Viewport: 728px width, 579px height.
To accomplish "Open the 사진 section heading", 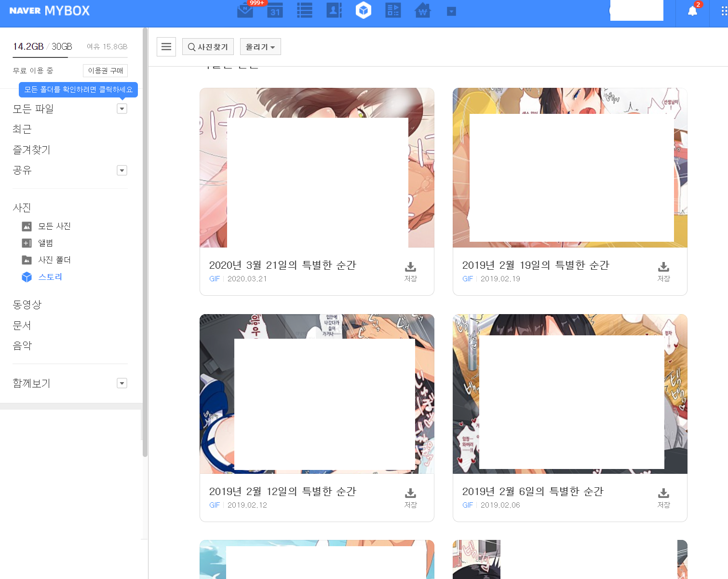I will click(22, 208).
